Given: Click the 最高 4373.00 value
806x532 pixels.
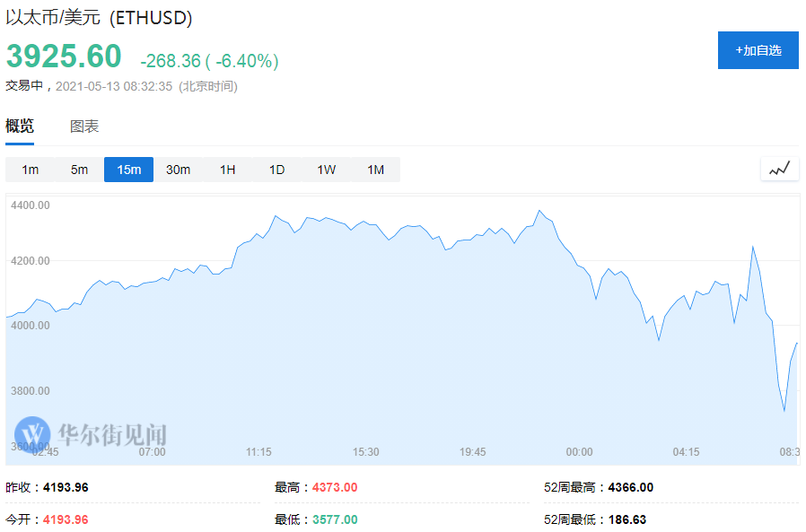Looking at the screenshot, I should [335, 487].
